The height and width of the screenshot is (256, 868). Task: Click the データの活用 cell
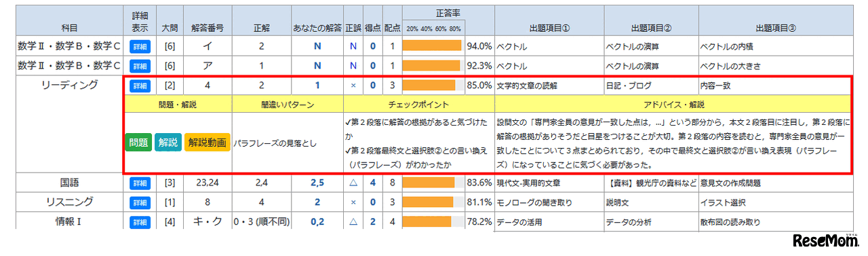(549, 221)
